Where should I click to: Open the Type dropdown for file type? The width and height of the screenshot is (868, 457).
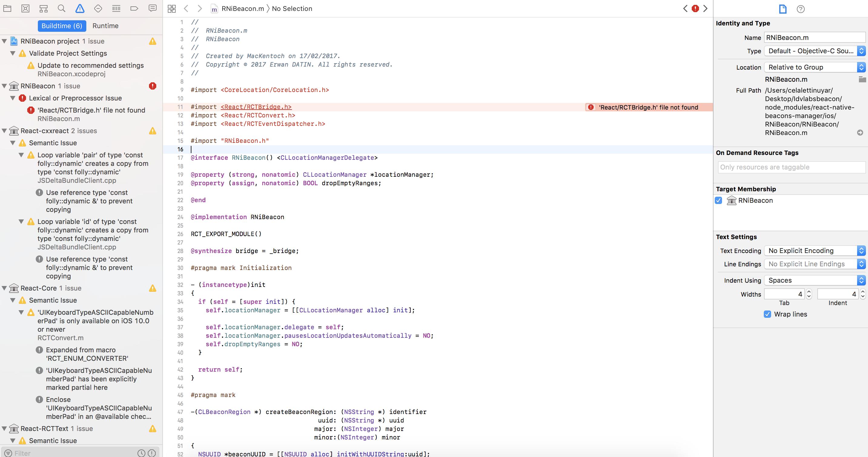click(814, 51)
